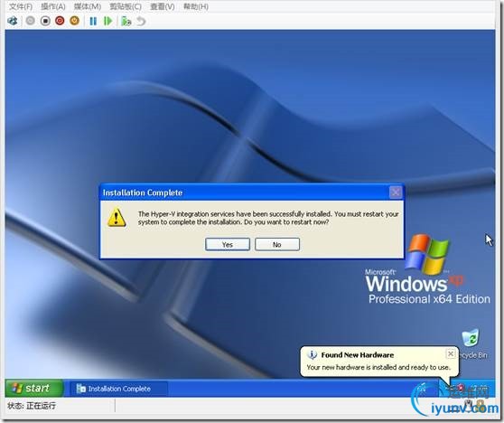Open the 文件(F) menu
The width and height of the screenshot is (504, 423).
21,6
